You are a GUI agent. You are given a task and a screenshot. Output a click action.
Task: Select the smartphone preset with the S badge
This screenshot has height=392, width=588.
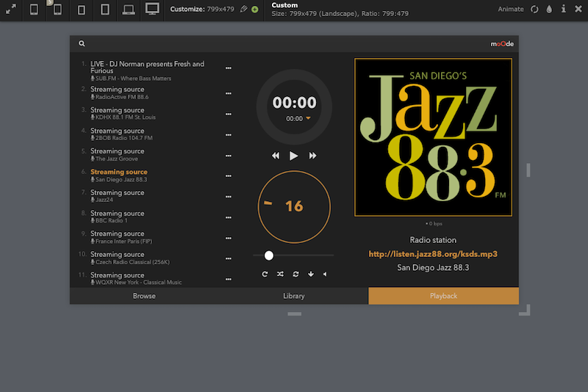click(57, 9)
